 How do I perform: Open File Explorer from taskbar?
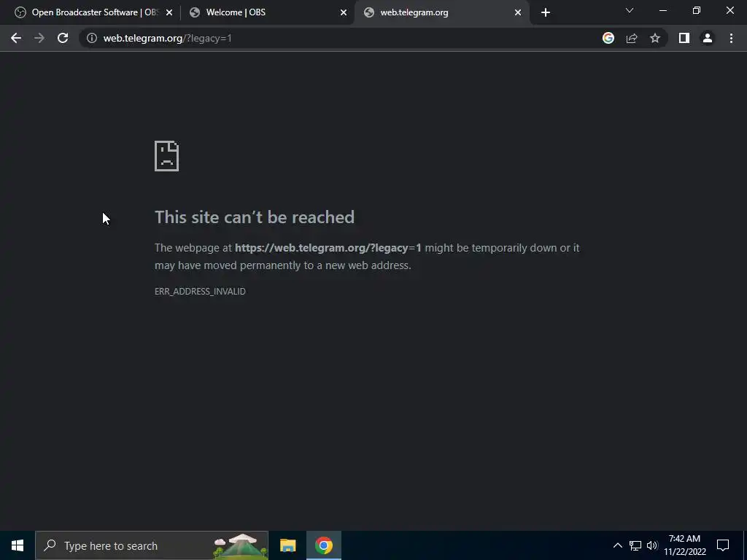[x=287, y=545]
